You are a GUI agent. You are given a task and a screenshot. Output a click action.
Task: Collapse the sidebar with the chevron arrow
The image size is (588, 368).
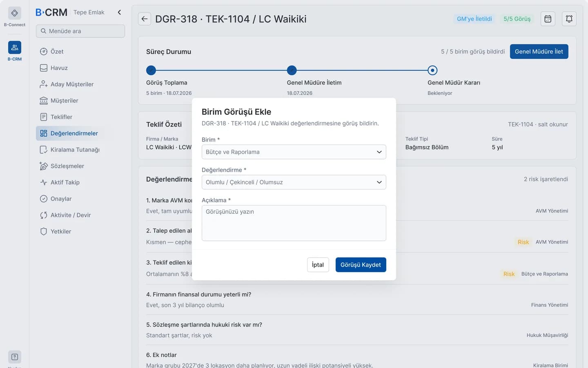119,12
